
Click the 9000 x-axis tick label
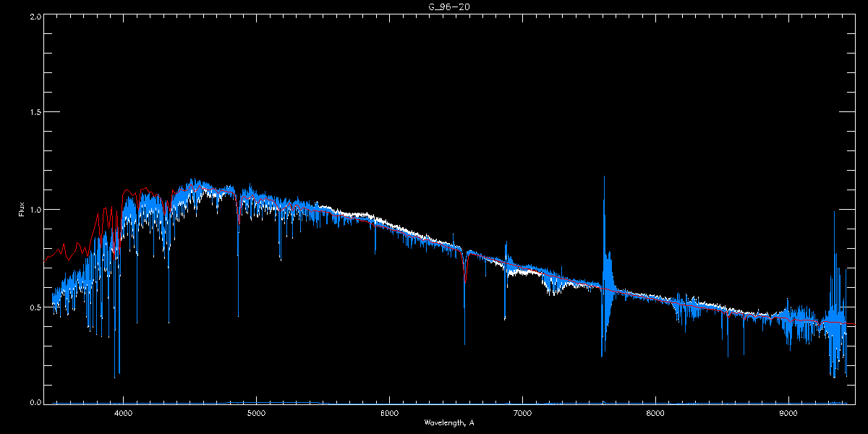(x=788, y=413)
